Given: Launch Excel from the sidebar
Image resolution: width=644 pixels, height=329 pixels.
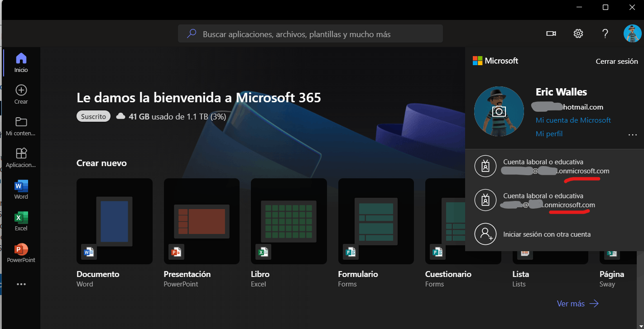Looking at the screenshot, I should [x=21, y=221].
